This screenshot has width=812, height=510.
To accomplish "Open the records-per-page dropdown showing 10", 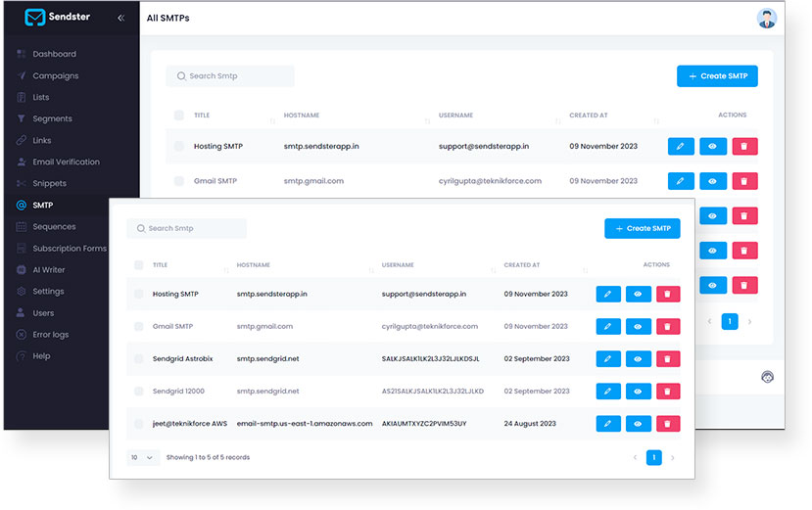I will point(142,458).
